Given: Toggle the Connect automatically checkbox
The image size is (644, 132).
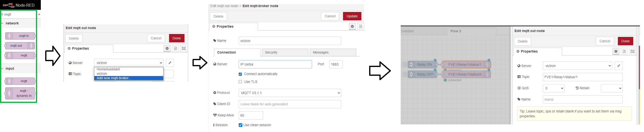Looking at the screenshot, I should [x=240, y=74].
